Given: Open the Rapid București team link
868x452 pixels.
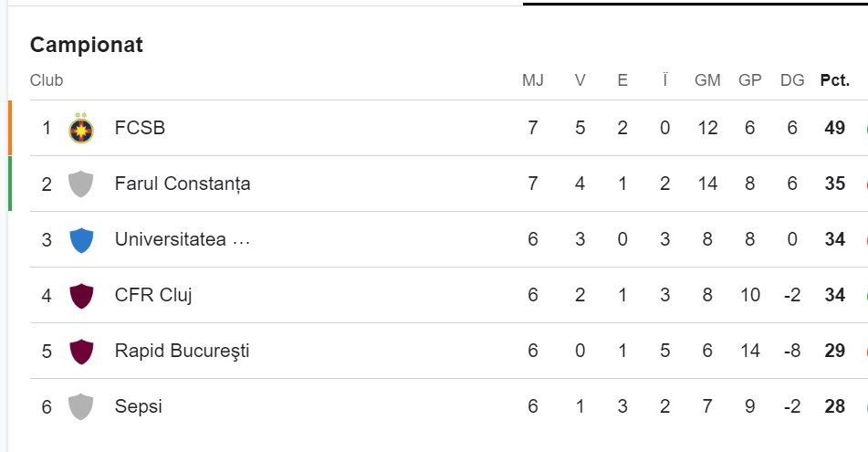Looking at the screenshot, I should (x=182, y=351).
